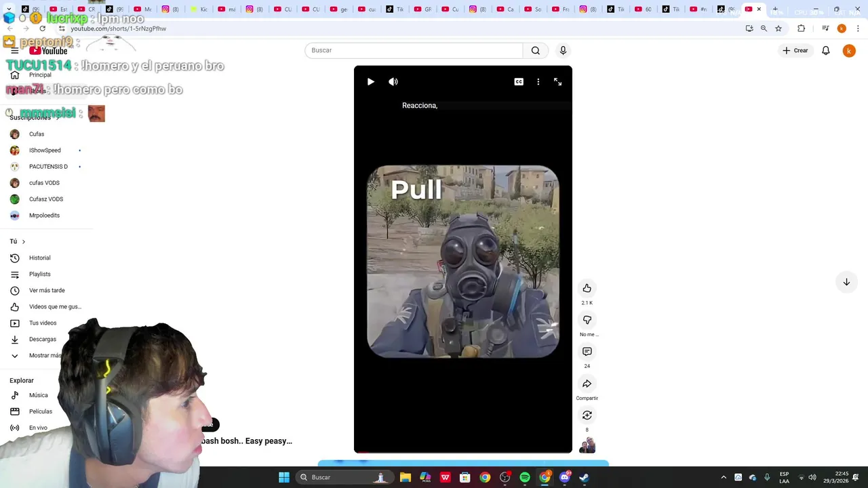Open Ver más tarde list

(46, 291)
